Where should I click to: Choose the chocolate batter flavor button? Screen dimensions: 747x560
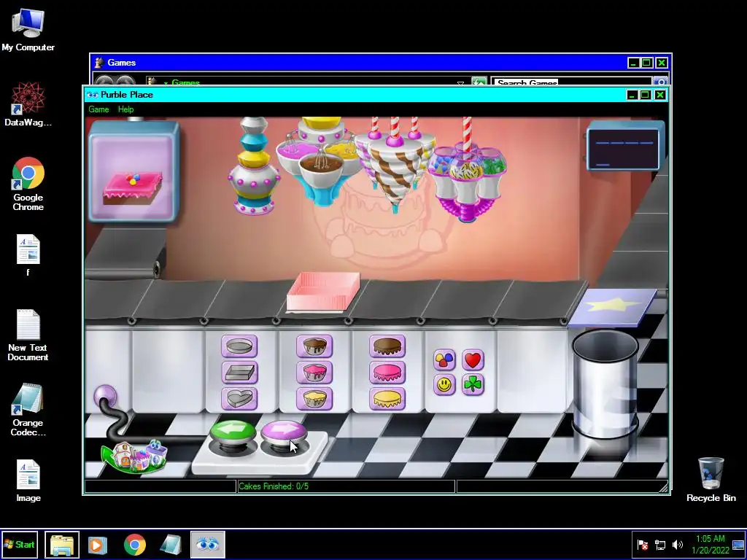(314, 346)
